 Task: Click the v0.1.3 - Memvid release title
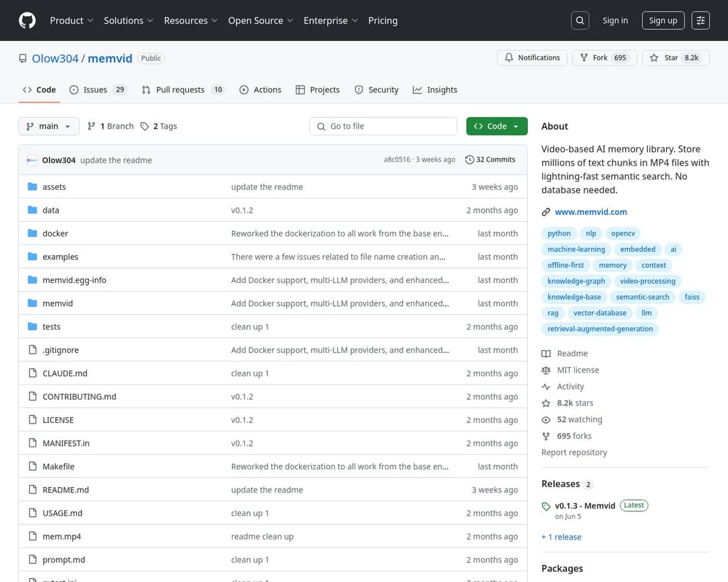[x=585, y=506]
